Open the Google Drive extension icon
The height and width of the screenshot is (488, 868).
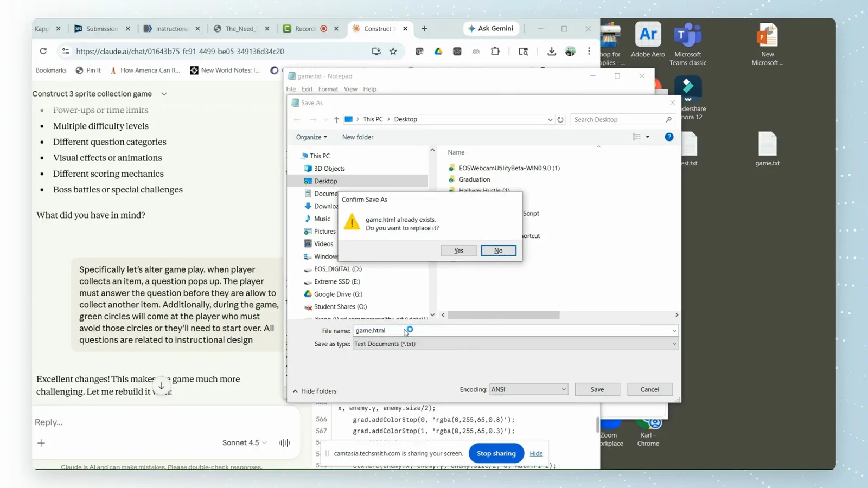coord(438,51)
